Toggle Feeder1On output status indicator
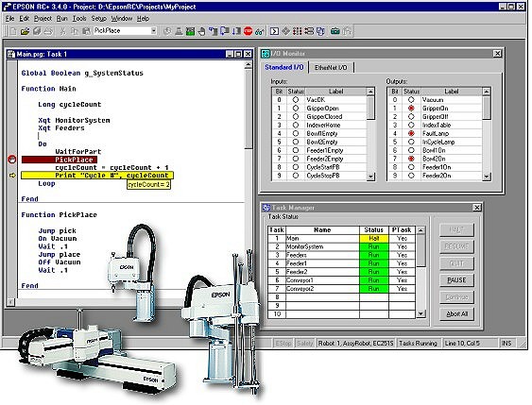This screenshot has height=405, width=532. pos(411,167)
